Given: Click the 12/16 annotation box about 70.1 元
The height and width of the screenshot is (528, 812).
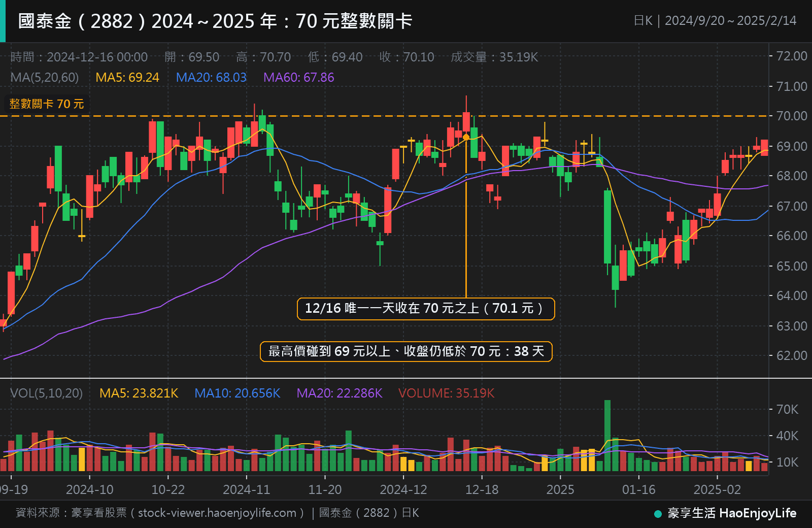Looking at the screenshot, I should coord(426,309).
